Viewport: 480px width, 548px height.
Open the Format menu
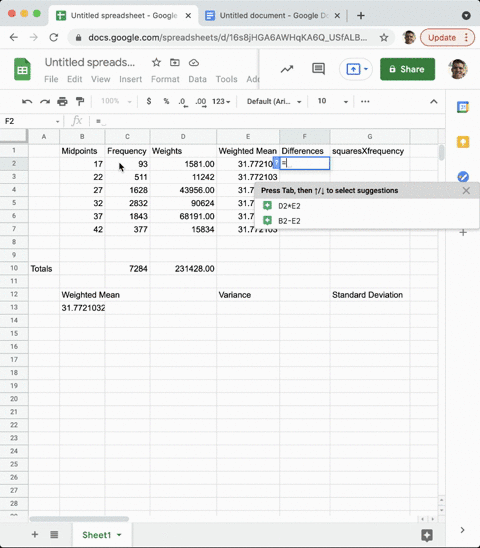[x=165, y=79]
